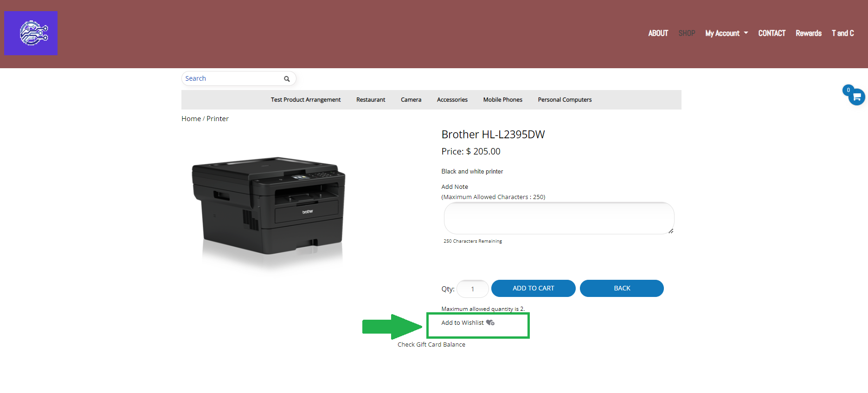The image size is (868, 393).
Task: Go to the SHOP menu item
Action: pos(687,33)
